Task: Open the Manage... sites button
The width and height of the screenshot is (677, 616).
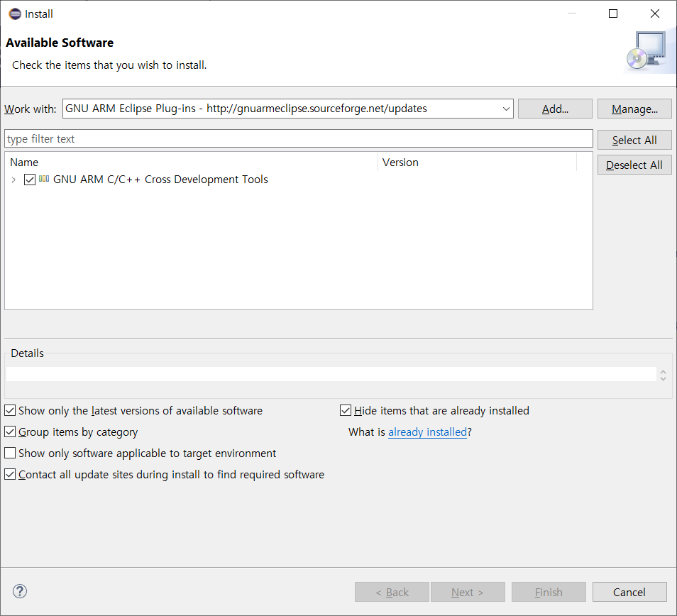Action: (634, 109)
